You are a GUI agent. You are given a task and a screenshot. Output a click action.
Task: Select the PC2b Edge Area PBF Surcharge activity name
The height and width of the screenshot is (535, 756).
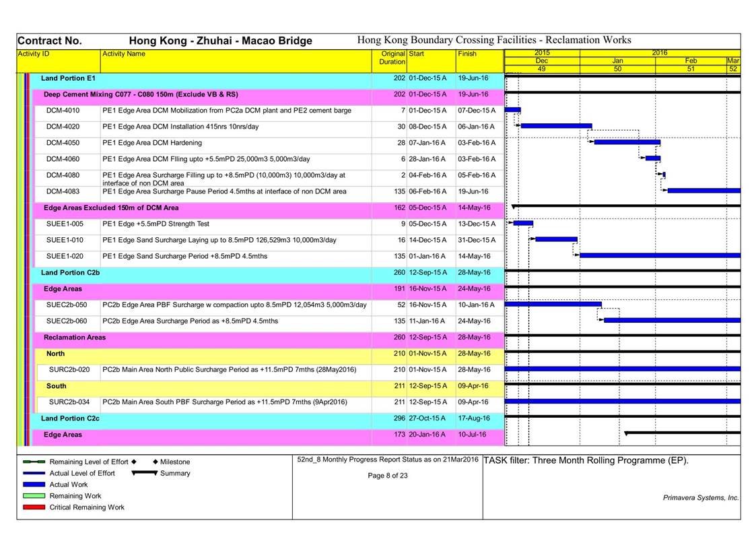click(234, 305)
